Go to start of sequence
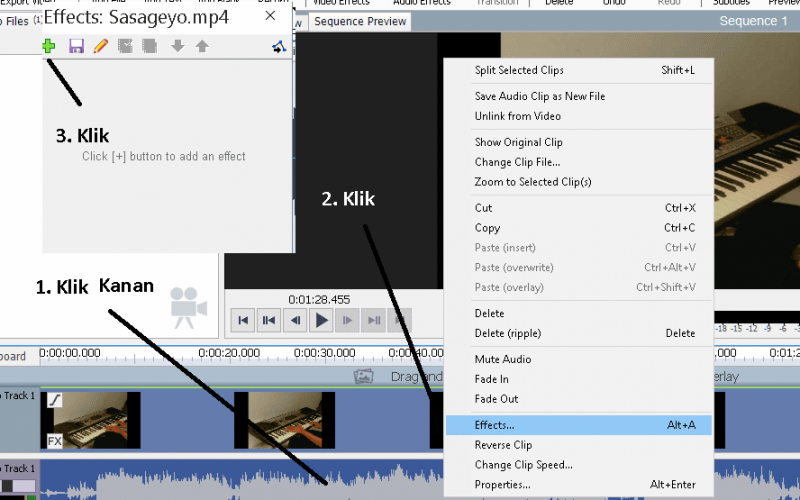This screenshot has height=500, width=800. 243,320
